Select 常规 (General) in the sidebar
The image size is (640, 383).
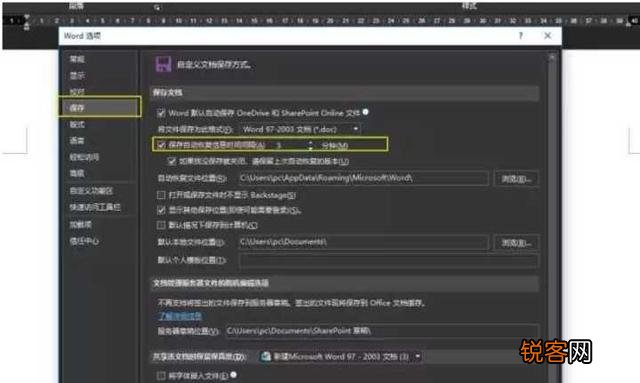click(77, 59)
